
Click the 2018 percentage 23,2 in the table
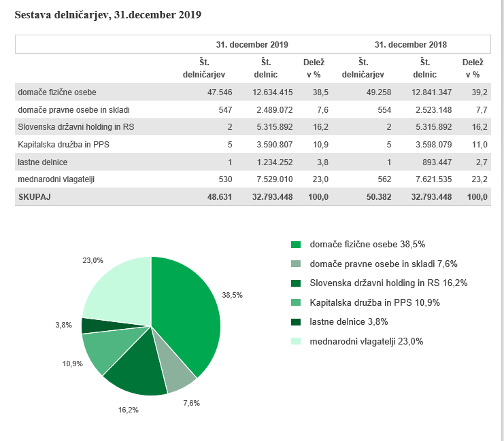[x=480, y=179]
